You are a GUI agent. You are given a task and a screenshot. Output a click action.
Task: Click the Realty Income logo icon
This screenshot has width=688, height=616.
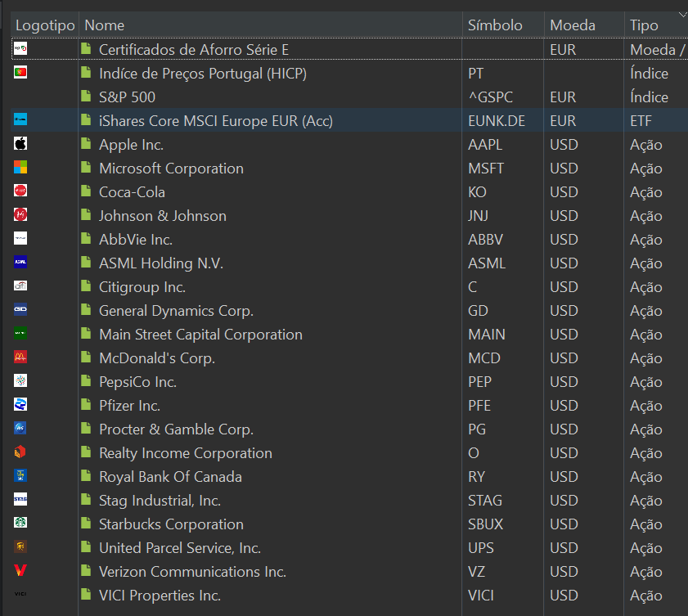[x=20, y=452]
